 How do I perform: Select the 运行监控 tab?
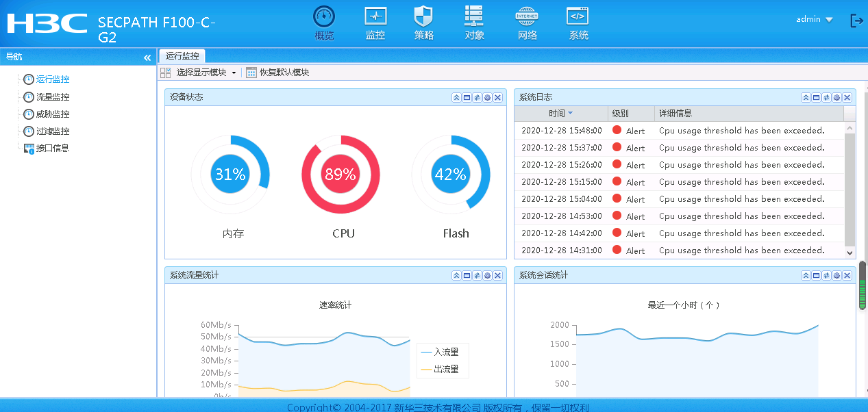(x=182, y=56)
